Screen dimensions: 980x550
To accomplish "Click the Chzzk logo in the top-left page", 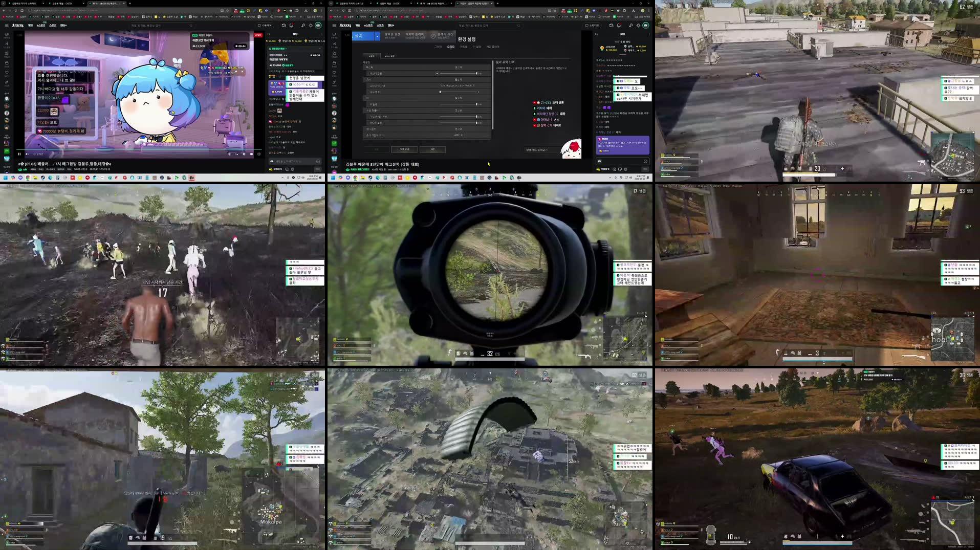I will click(x=18, y=25).
